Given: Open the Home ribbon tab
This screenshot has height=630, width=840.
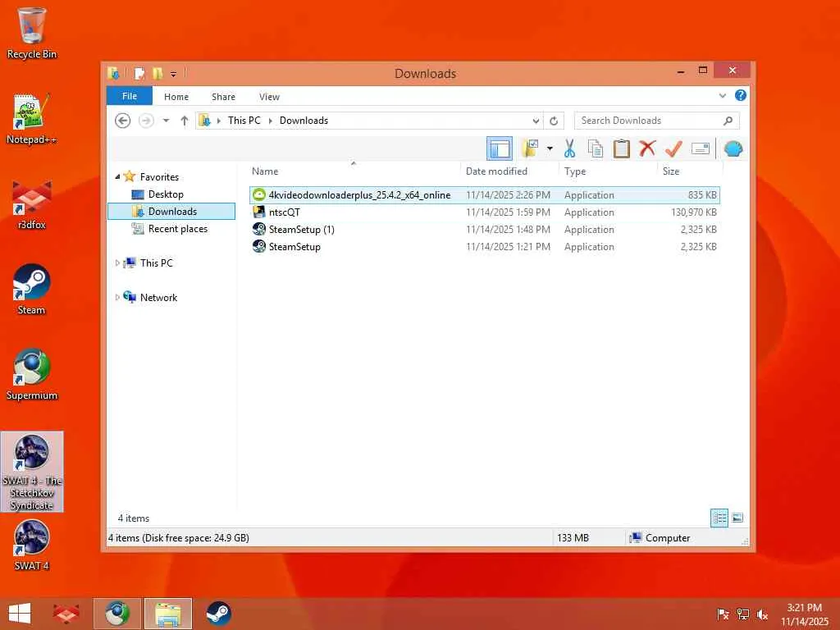Looking at the screenshot, I should [x=176, y=97].
